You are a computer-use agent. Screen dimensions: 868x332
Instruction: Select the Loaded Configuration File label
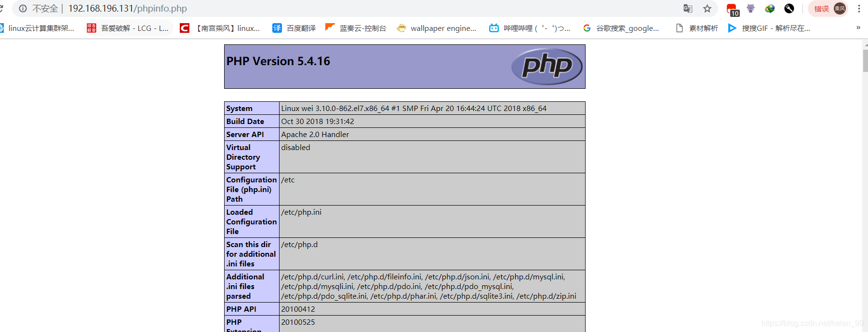tap(251, 222)
